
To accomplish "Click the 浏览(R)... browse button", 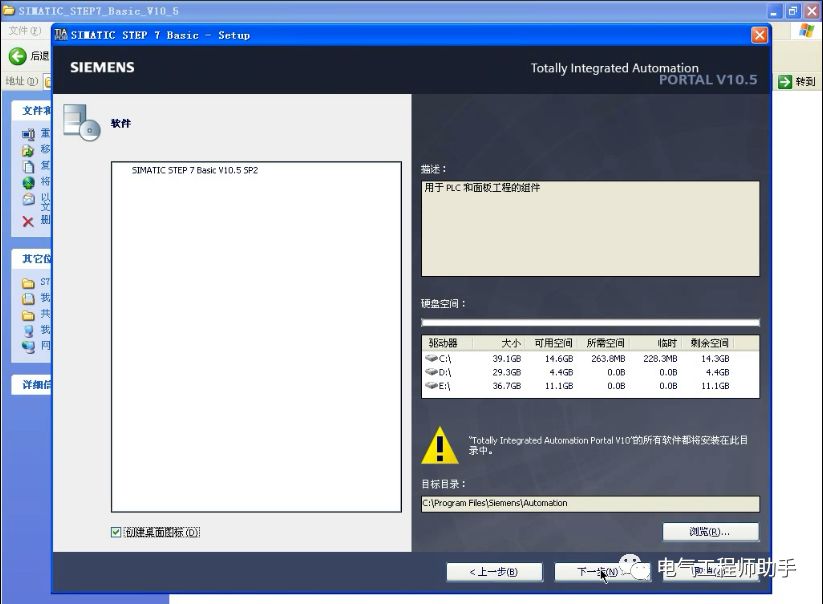I will click(x=710, y=532).
